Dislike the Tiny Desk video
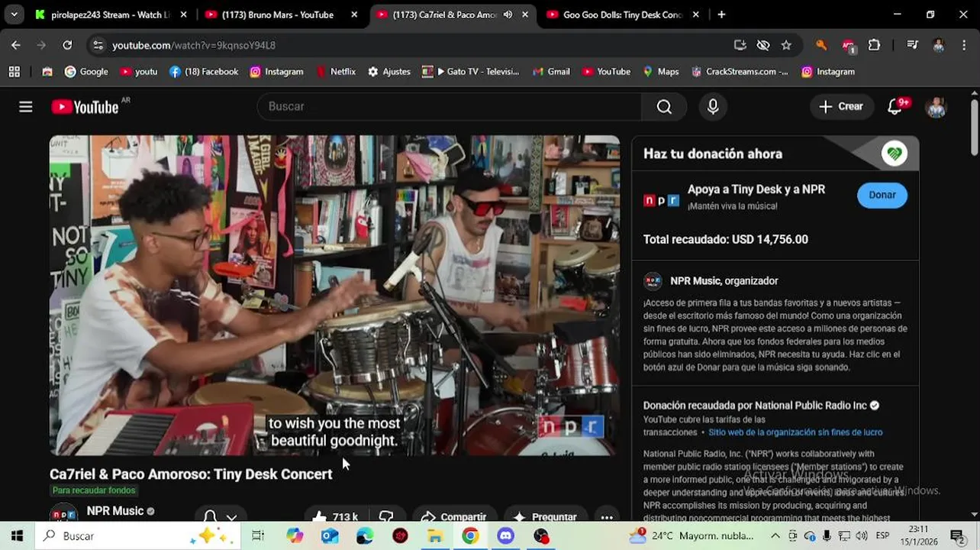The height and width of the screenshot is (550, 980). [386, 517]
